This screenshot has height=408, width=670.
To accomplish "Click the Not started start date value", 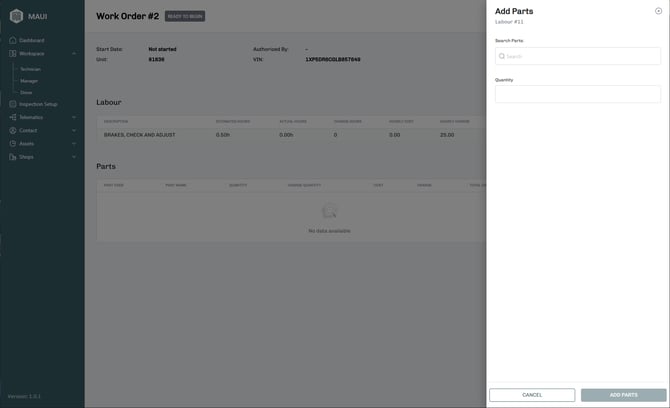I will [162, 49].
